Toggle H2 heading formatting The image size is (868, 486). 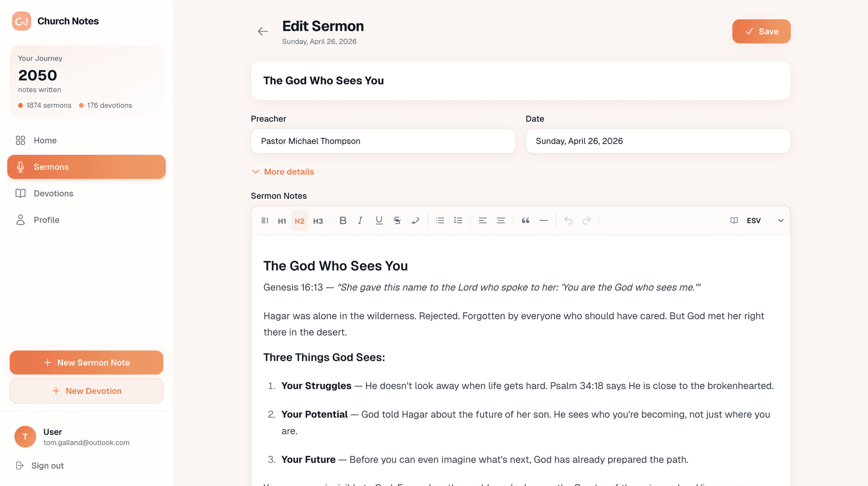pyautogui.click(x=299, y=220)
